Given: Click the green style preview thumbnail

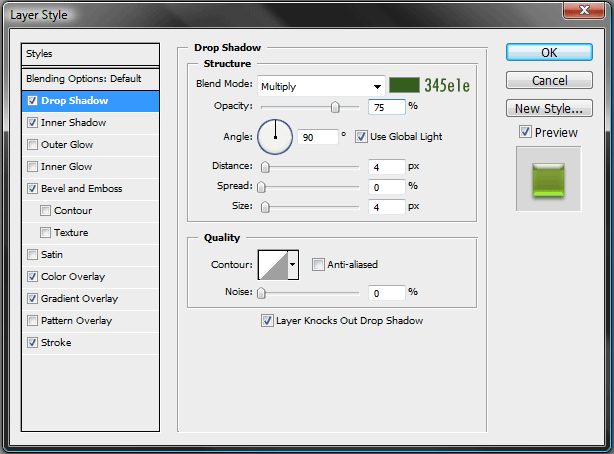Looking at the screenshot, I should (548, 179).
